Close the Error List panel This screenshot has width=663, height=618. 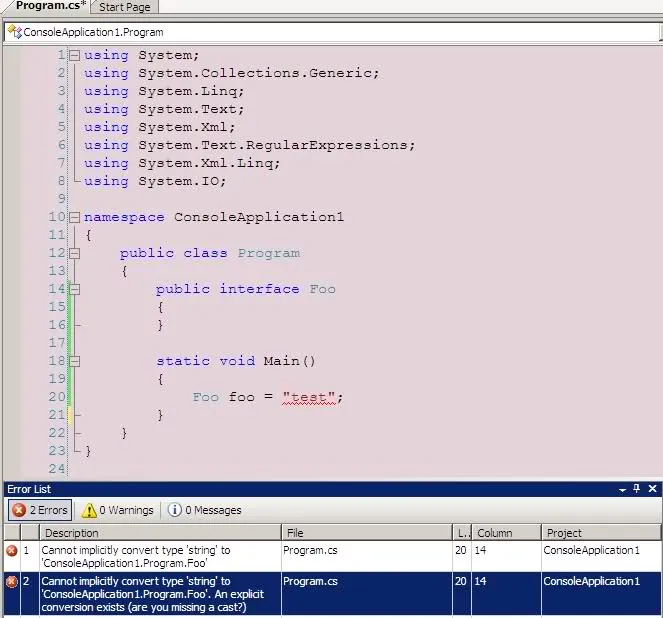pyautogui.click(x=652, y=489)
